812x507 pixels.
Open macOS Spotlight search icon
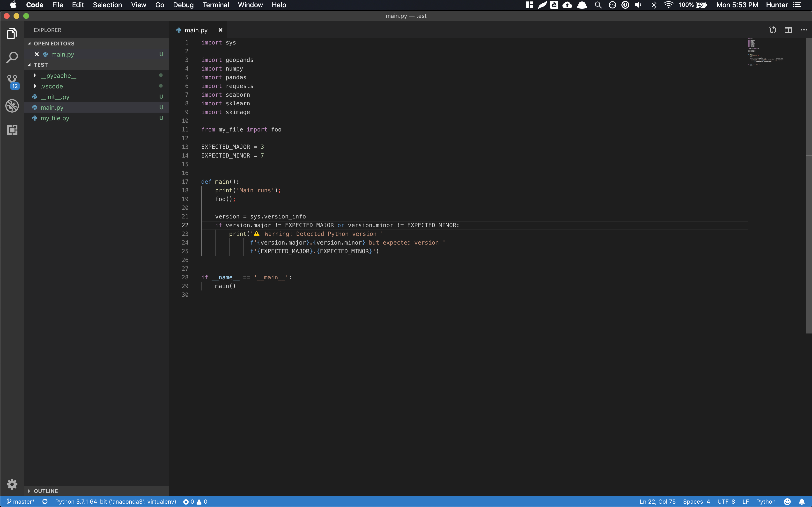pos(598,5)
